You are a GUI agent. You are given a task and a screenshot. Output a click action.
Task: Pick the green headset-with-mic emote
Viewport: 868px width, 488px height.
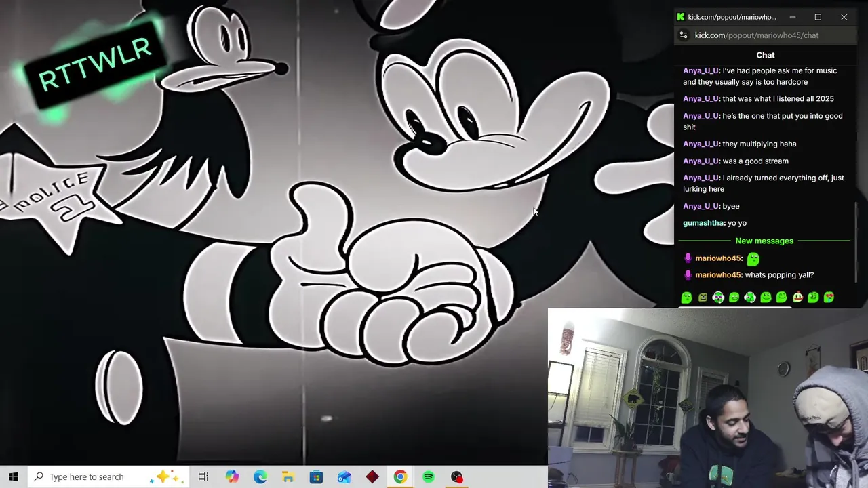click(750, 298)
